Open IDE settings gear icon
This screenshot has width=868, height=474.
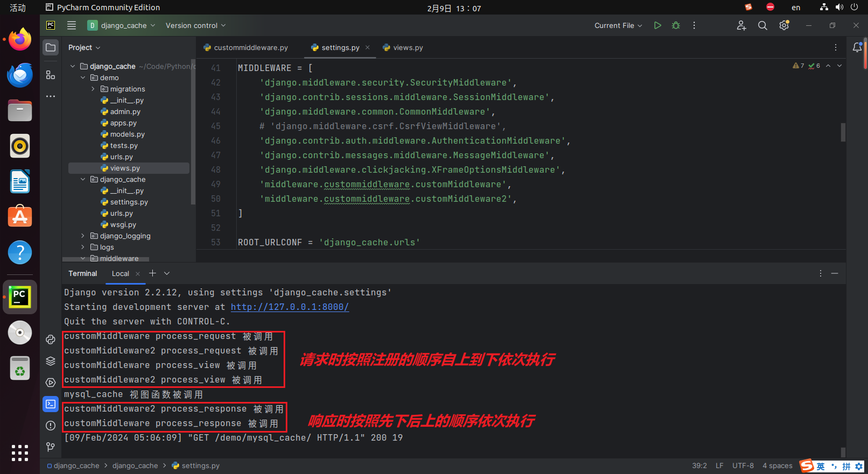pos(784,25)
